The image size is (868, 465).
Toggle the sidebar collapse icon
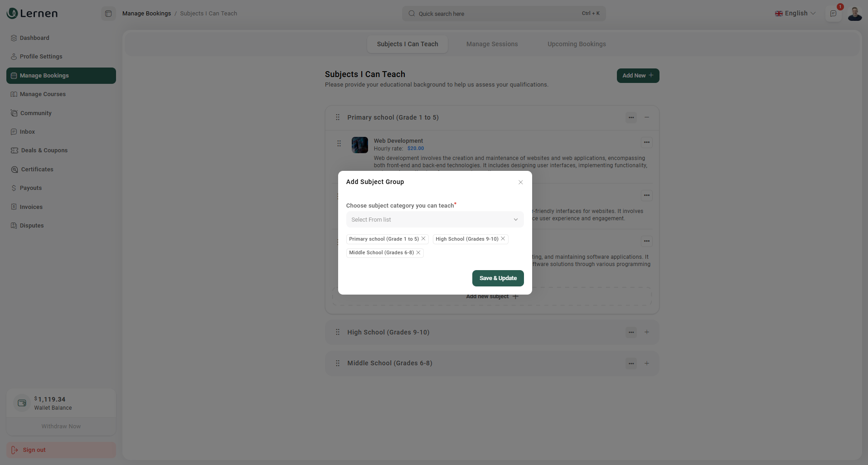click(108, 14)
